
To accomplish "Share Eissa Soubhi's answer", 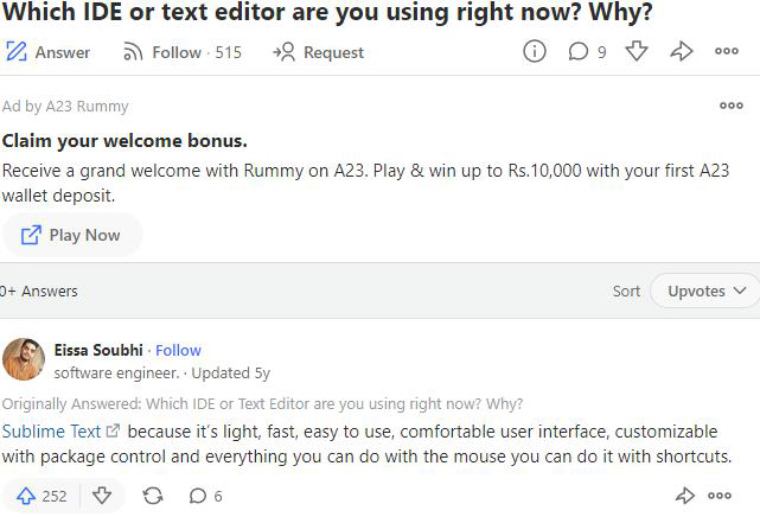I will pyautogui.click(x=685, y=495).
